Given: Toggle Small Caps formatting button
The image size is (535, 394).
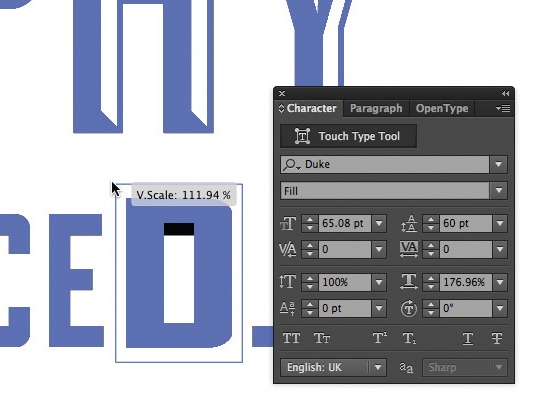Looking at the screenshot, I should (322, 338).
